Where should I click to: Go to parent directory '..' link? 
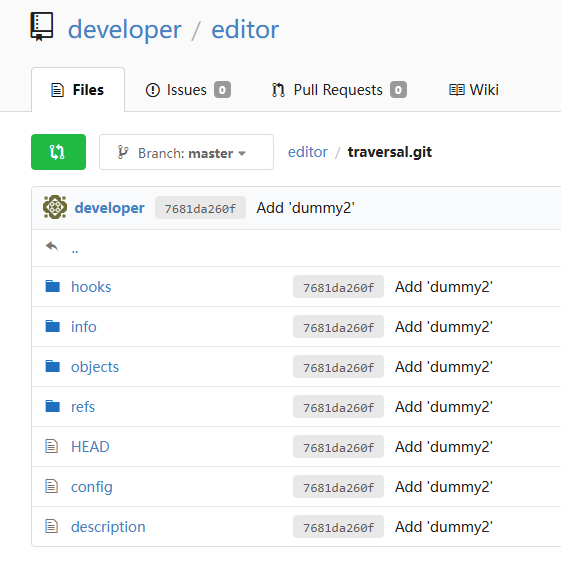point(75,250)
